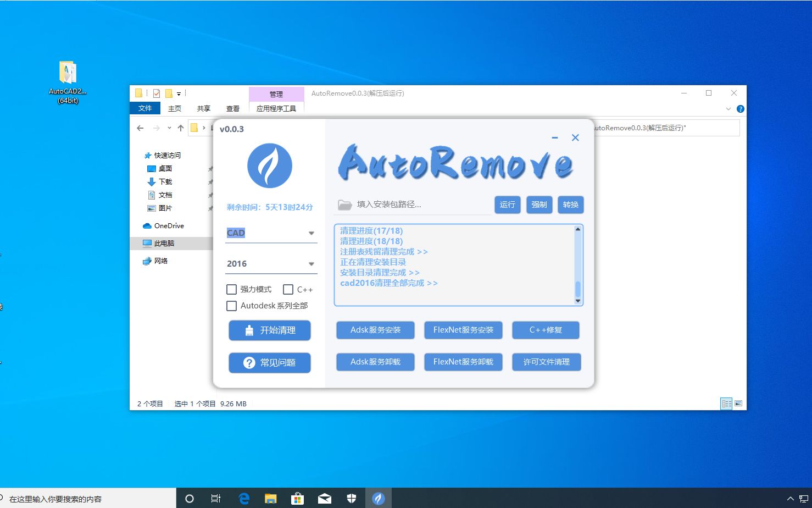
Task: Open 文件 menu in Explorer
Action: coord(145,108)
